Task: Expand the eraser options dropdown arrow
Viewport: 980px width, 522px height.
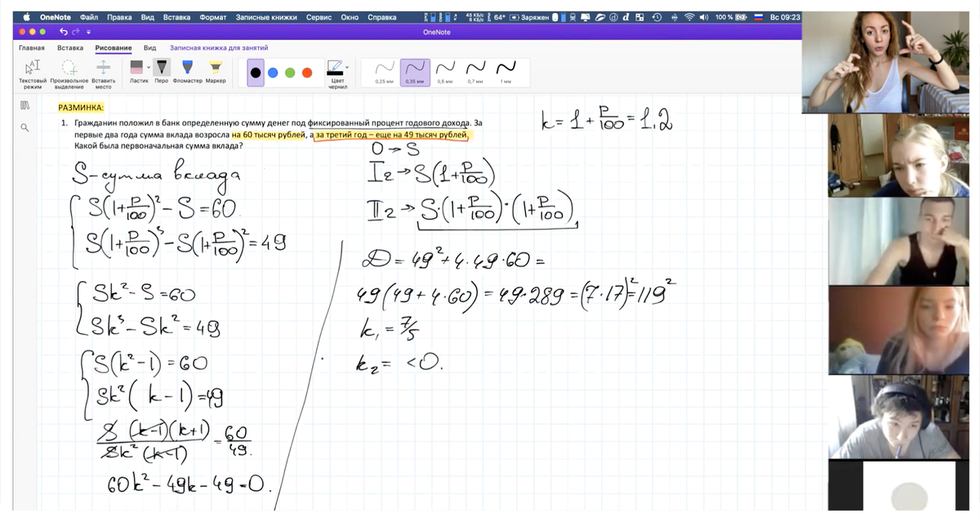Action: coord(149,67)
